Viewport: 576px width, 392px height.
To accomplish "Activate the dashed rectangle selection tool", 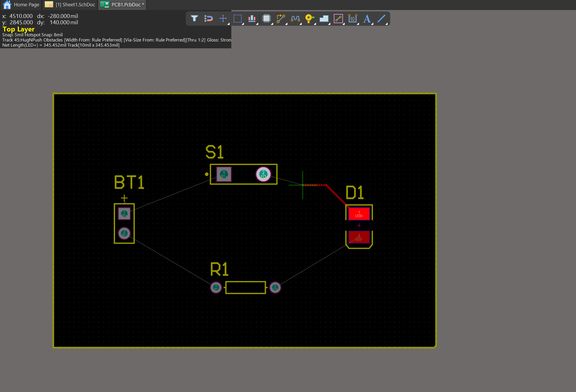I will click(x=237, y=19).
